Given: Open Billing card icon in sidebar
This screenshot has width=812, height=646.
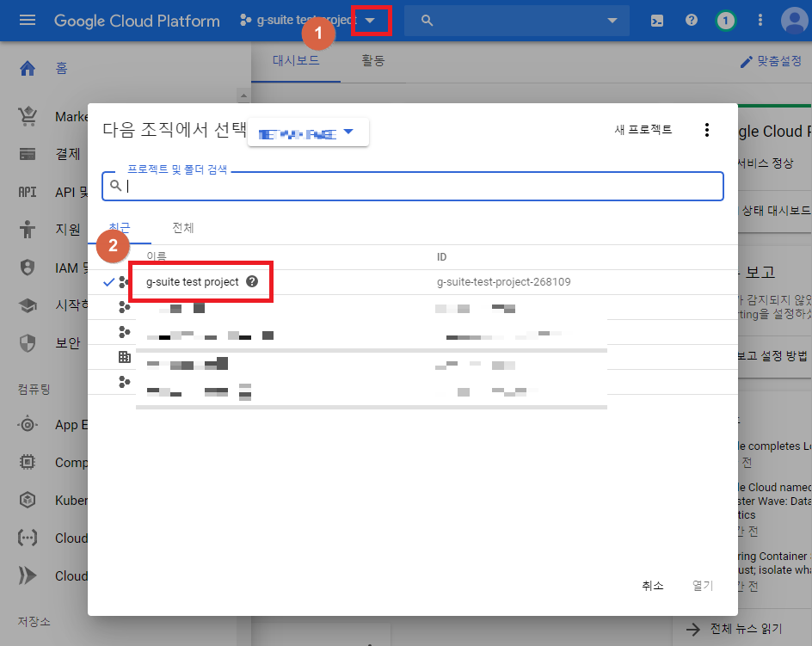Looking at the screenshot, I should [28, 154].
